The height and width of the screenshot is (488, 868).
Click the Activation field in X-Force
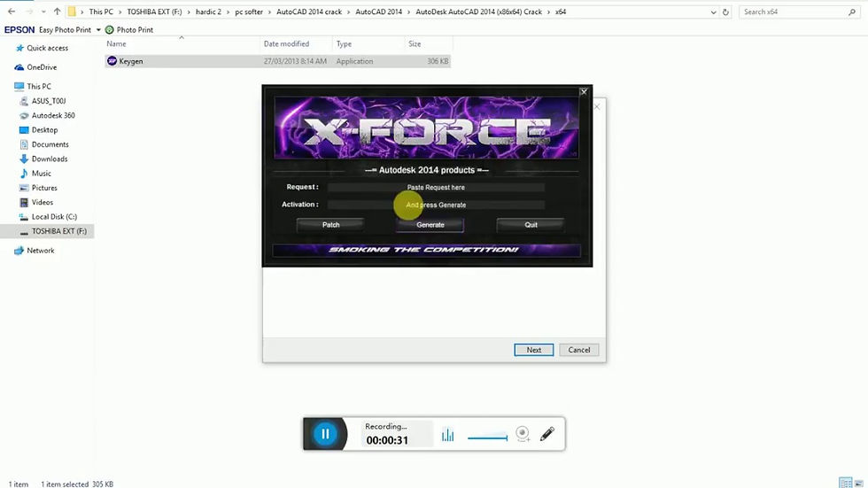(436, 205)
